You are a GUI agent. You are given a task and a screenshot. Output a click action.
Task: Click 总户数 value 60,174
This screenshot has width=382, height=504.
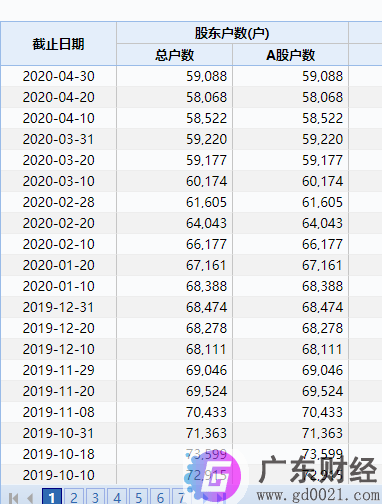pyautogui.click(x=206, y=181)
